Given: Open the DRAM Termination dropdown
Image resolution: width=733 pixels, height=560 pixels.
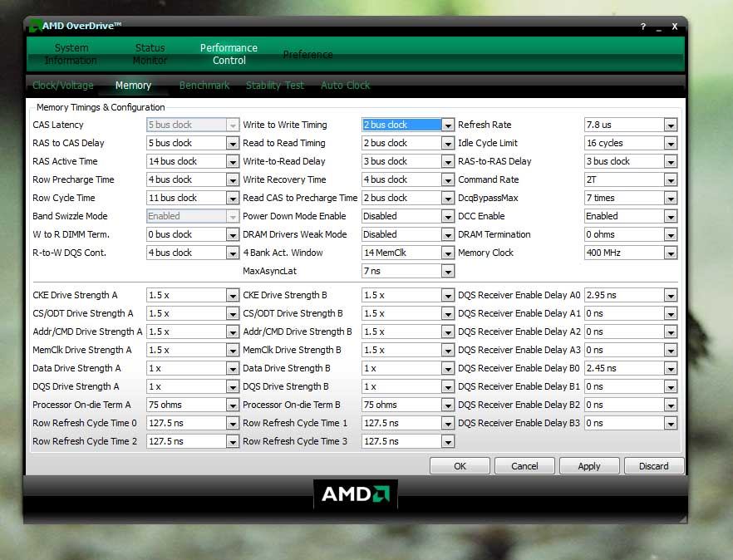Looking at the screenshot, I should pos(671,234).
